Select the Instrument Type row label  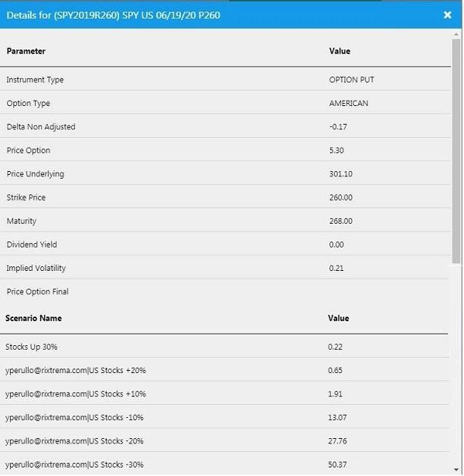[35, 80]
